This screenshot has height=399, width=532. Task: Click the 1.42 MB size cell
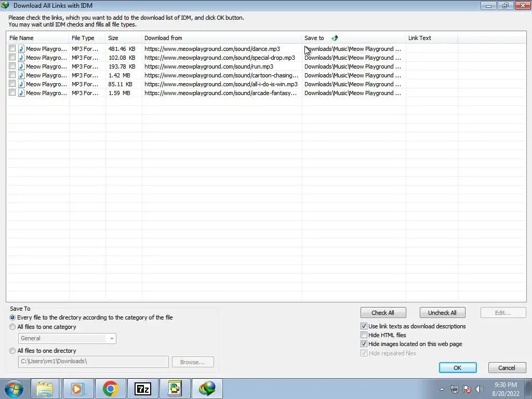pyautogui.click(x=119, y=75)
